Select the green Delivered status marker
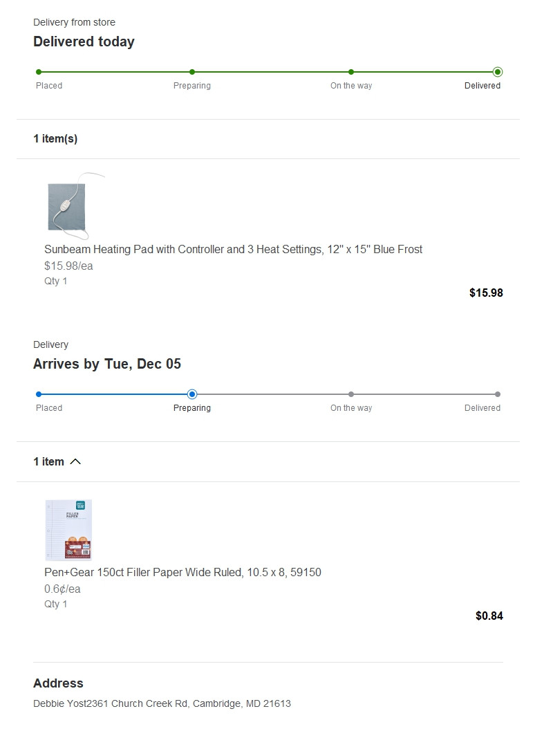Image resolution: width=553 pixels, height=756 pixels. coord(498,72)
